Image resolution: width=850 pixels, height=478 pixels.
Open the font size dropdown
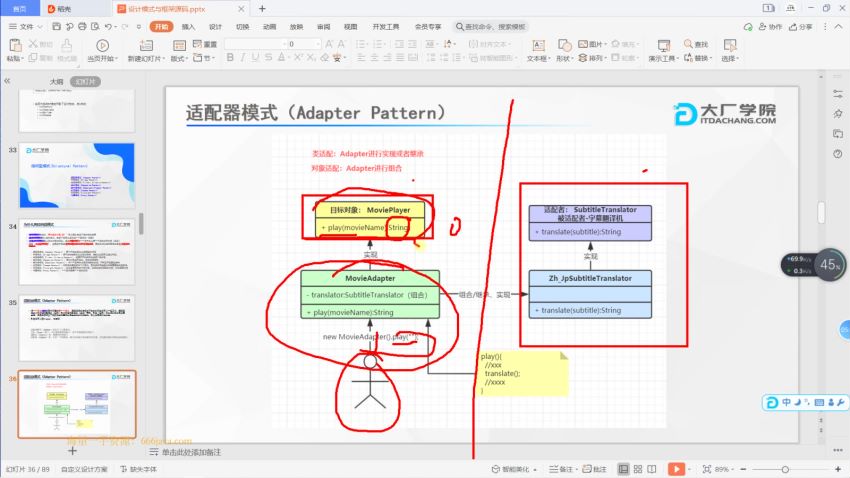click(x=318, y=44)
